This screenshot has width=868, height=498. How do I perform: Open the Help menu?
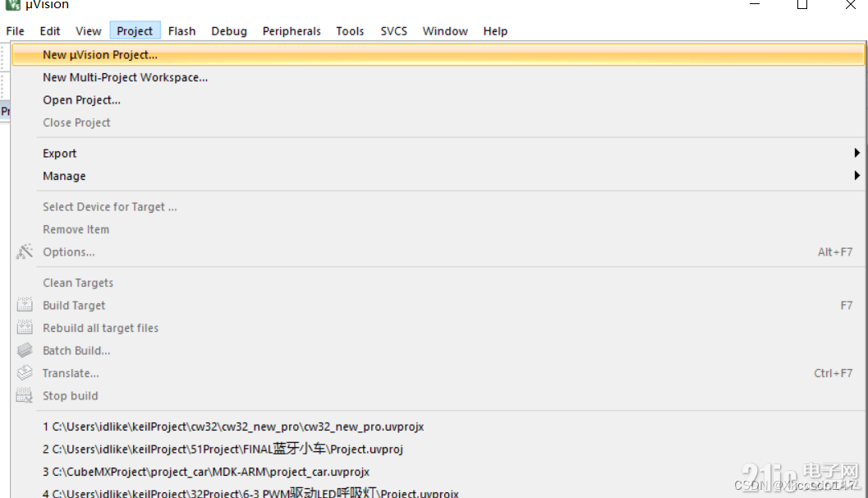point(495,31)
